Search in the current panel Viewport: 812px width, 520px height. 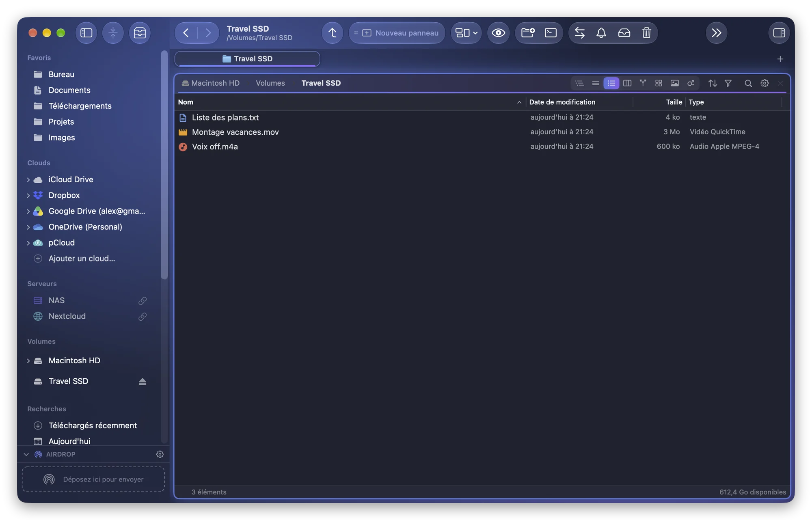[748, 83]
